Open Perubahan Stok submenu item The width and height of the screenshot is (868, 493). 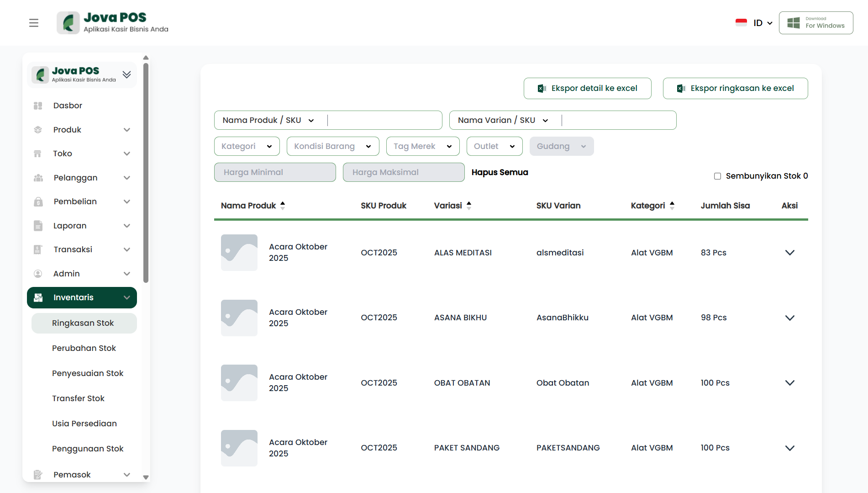84,348
